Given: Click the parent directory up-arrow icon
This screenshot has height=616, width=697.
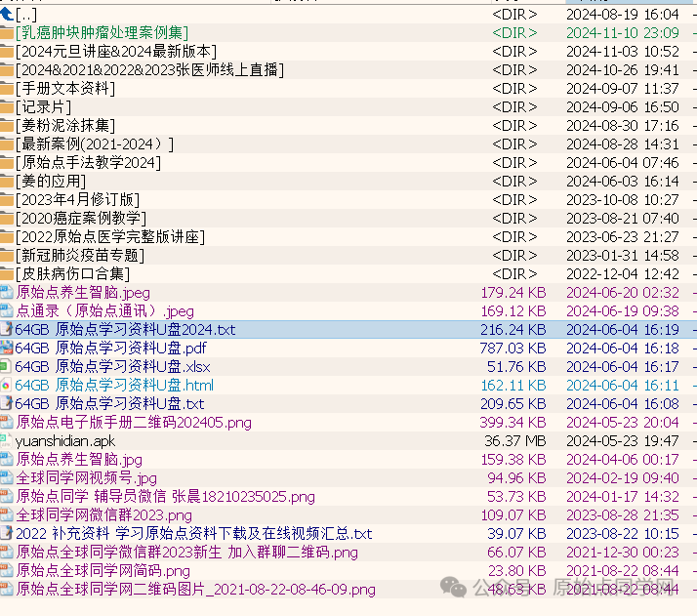Looking at the screenshot, I should pyautogui.click(x=7, y=14).
